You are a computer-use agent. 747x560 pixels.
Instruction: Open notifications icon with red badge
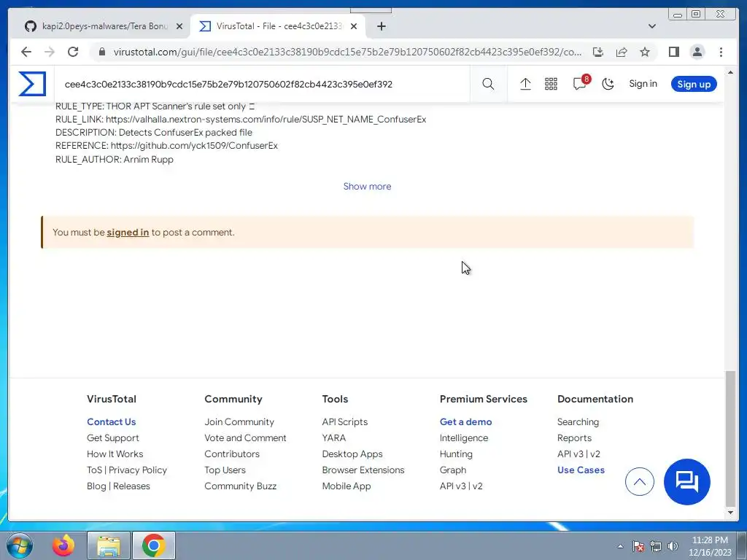click(x=581, y=83)
